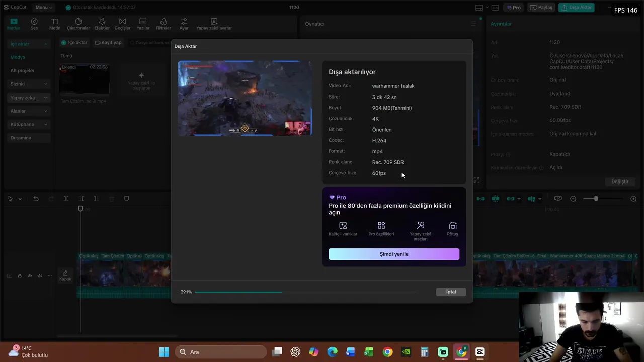Click the İptal button to cancel export
Screen dimensions: 644x362
451,292
